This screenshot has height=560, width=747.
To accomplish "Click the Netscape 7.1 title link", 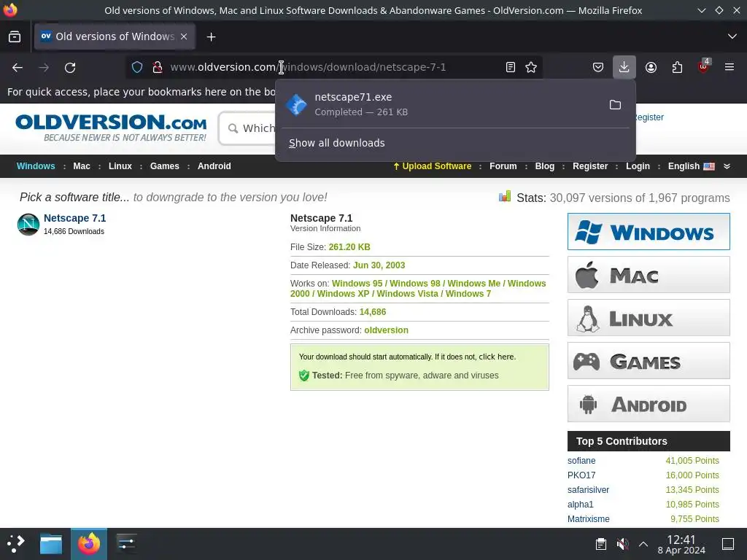I will [75, 218].
